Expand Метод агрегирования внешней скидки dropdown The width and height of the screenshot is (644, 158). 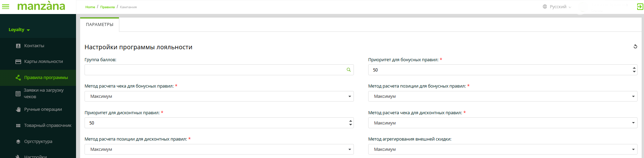[503, 149]
